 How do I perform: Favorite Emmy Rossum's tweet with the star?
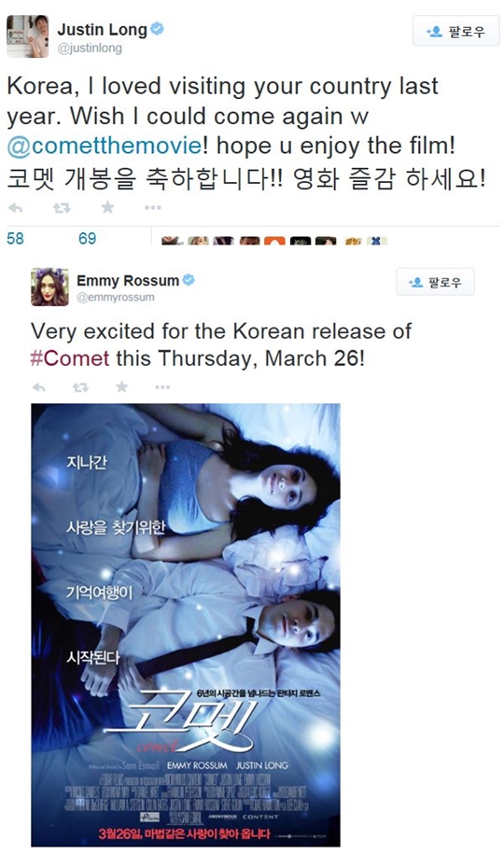coord(122,386)
